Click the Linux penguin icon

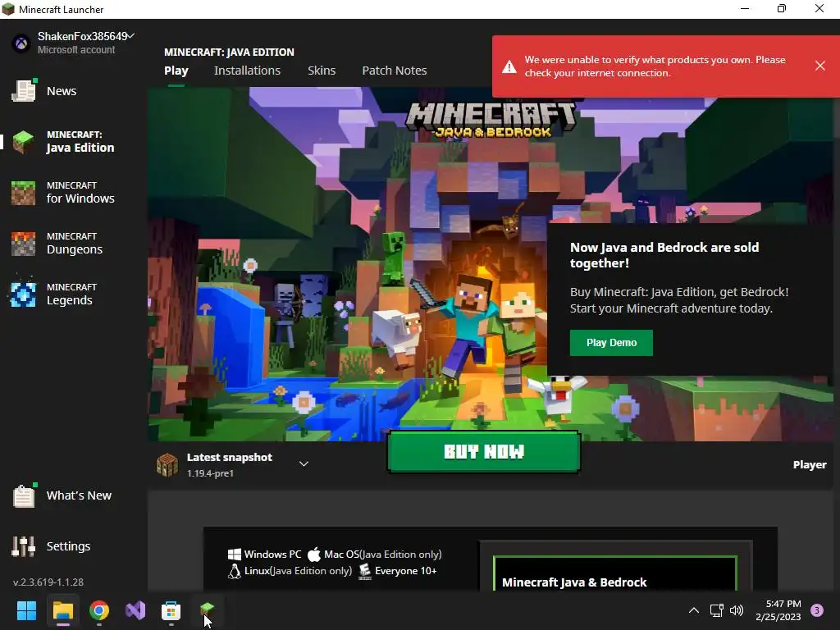coord(234,571)
